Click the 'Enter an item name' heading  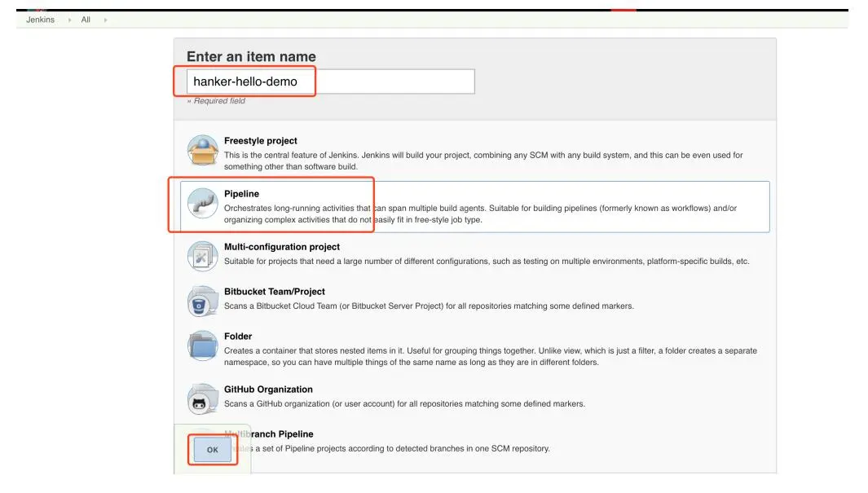click(251, 56)
